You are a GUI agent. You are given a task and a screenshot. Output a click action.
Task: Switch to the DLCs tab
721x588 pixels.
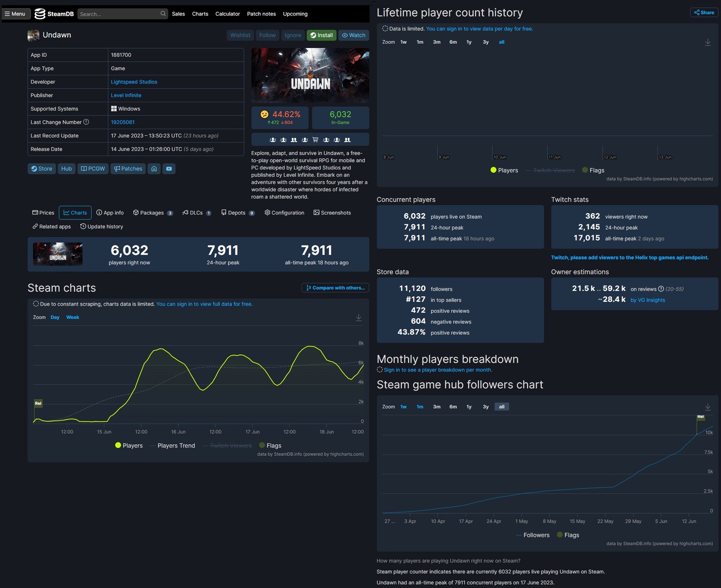197,213
